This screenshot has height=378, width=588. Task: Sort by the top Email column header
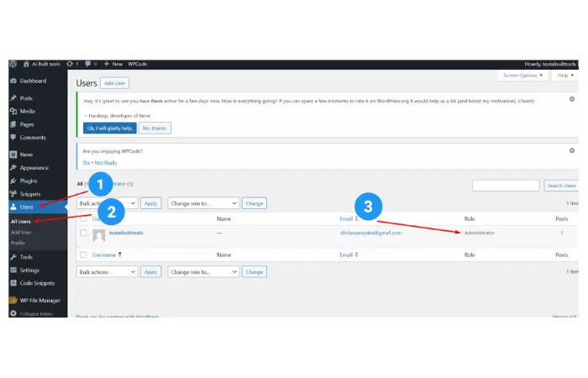click(x=349, y=219)
